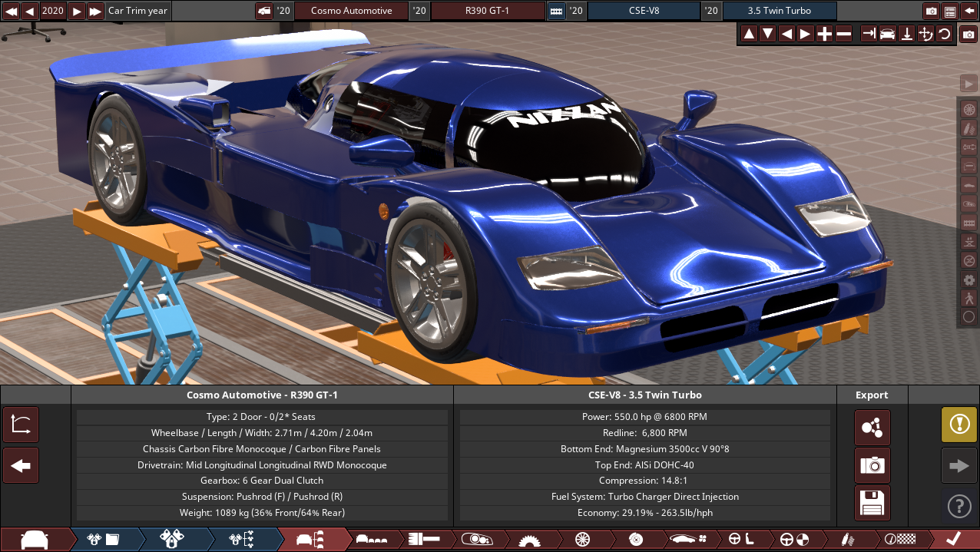Toggle the pedestrian figure icon
This screenshot has width=980, height=552.
point(968,298)
